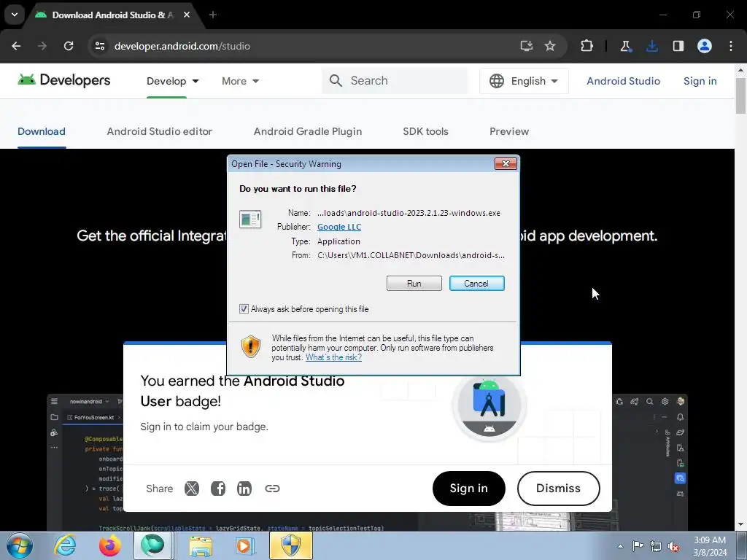Screen dimensions: 747x560
Task: Share badge on X (Twitter)
Action: (x=192, y=488)
